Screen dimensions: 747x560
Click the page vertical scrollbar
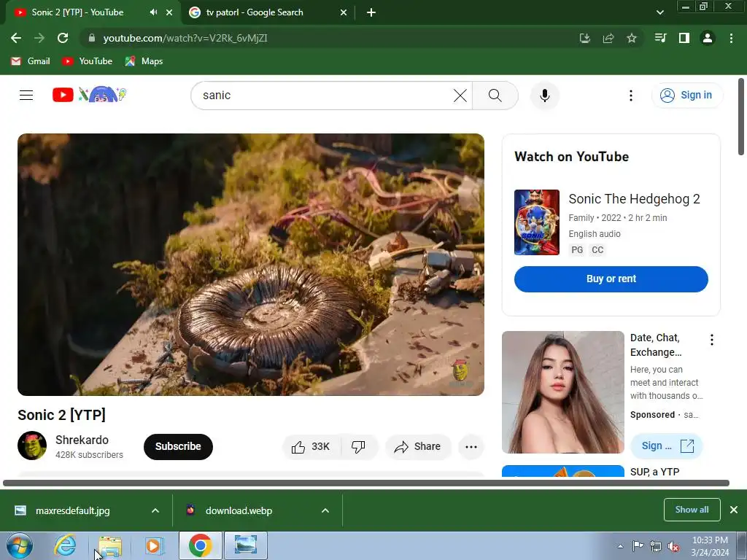[741, 117]
